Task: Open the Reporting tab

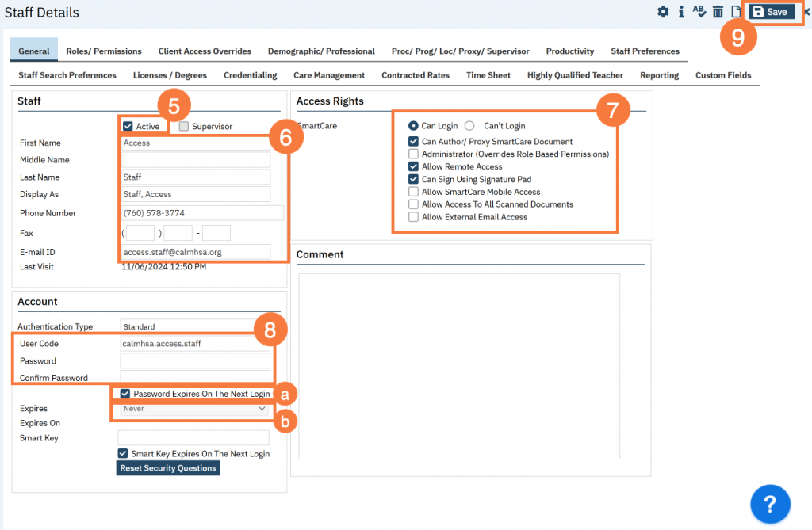Action: point(659,75)
